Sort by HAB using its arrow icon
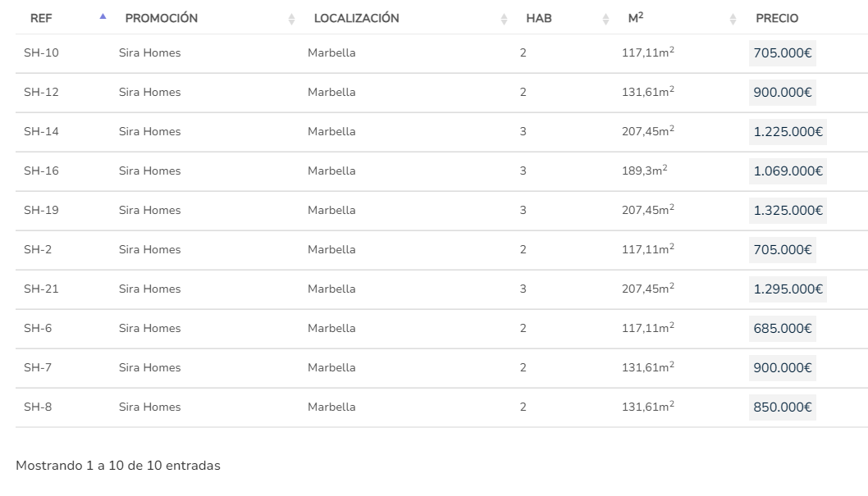868x496 pixels. click(x=605, y=20)
